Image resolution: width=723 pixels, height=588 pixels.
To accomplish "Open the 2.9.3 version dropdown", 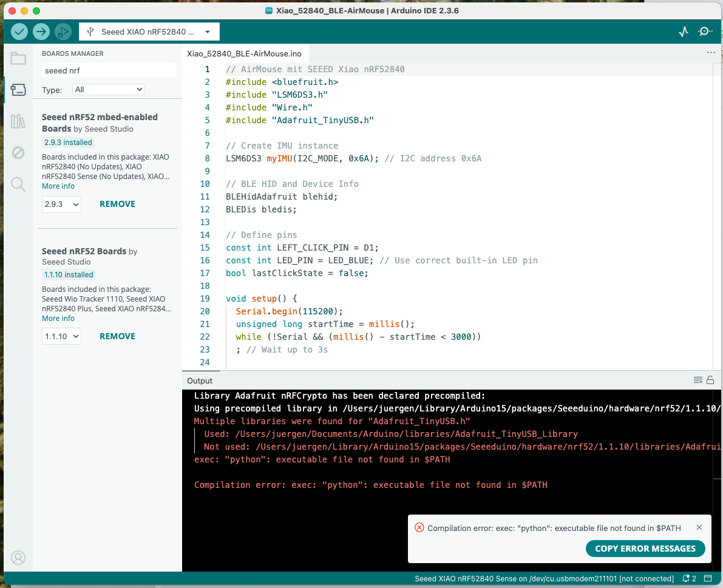I will coord(61,204).
